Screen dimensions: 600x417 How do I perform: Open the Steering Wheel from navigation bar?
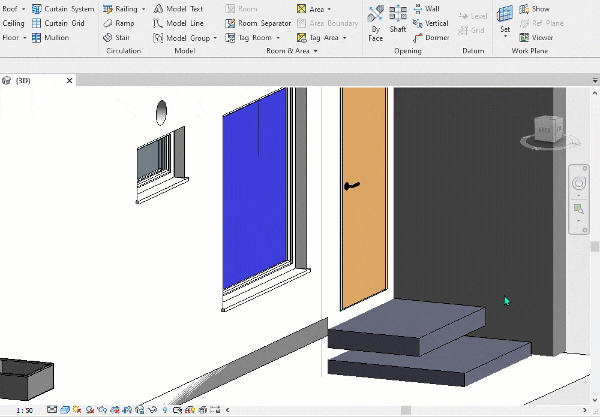point(579,183)
